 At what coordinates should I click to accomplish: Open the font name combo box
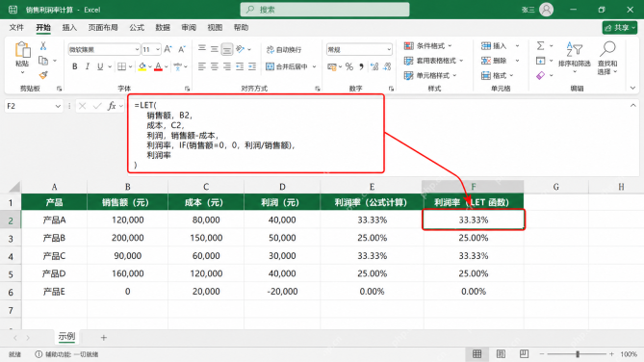click(x=104, y=49)
